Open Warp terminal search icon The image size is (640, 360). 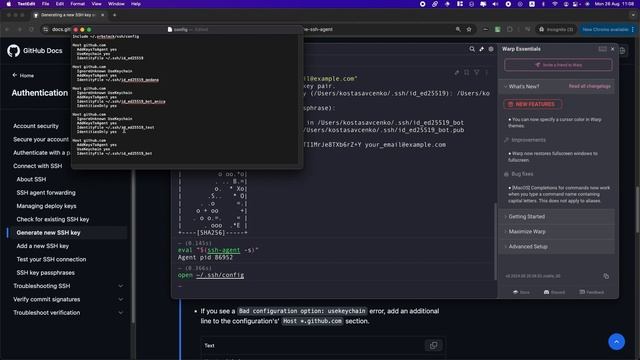[x=472, y=49]
